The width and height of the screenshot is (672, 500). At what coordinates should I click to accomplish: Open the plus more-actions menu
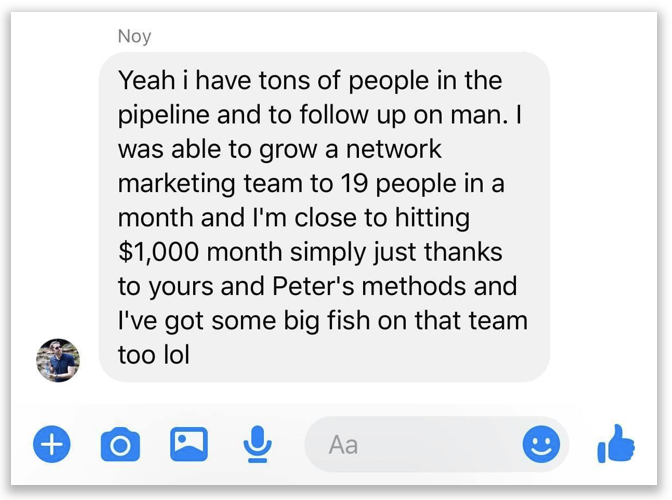tap(52, 443)
